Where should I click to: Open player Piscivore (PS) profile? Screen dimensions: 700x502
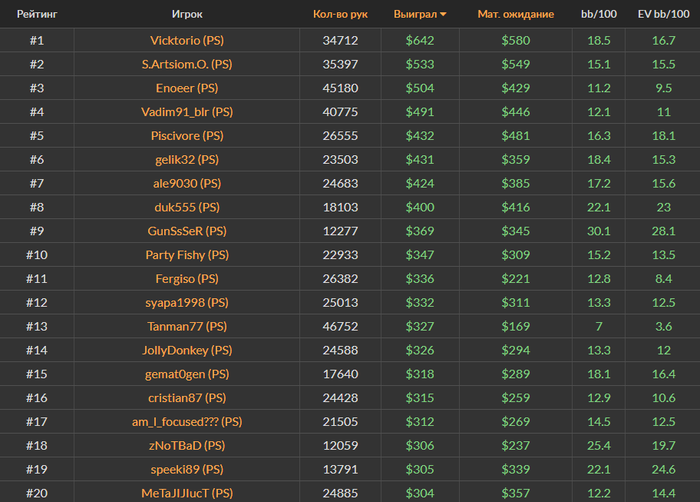tap(187, 136)
